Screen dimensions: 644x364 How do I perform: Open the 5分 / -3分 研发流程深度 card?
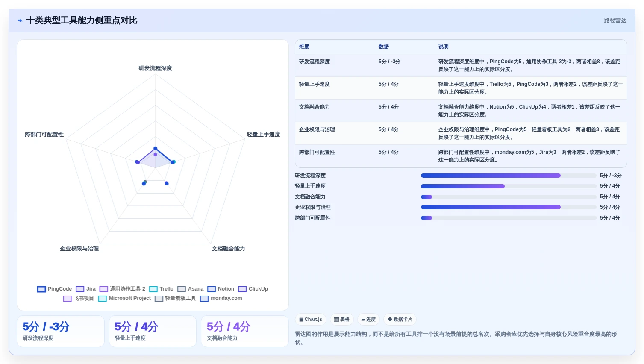point(61,331)
